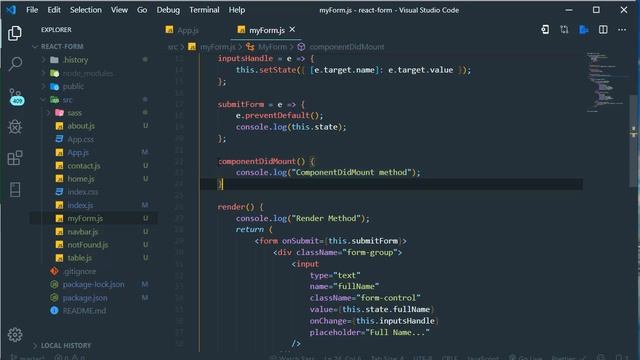Click the myForm.js breadcrumb segment
640x360 pixels.
click(x=218, y=47)
